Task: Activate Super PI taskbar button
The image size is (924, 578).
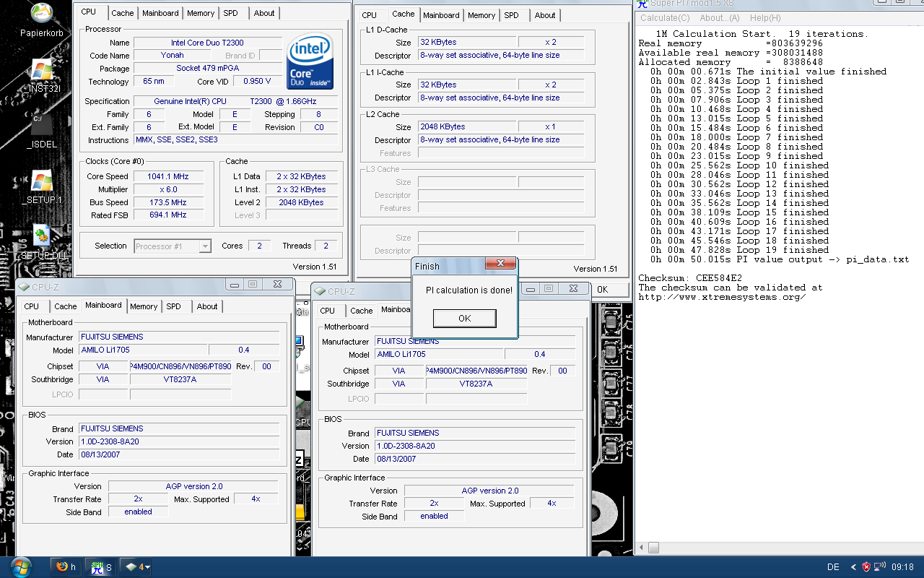Action: click(x=100, y=567)
